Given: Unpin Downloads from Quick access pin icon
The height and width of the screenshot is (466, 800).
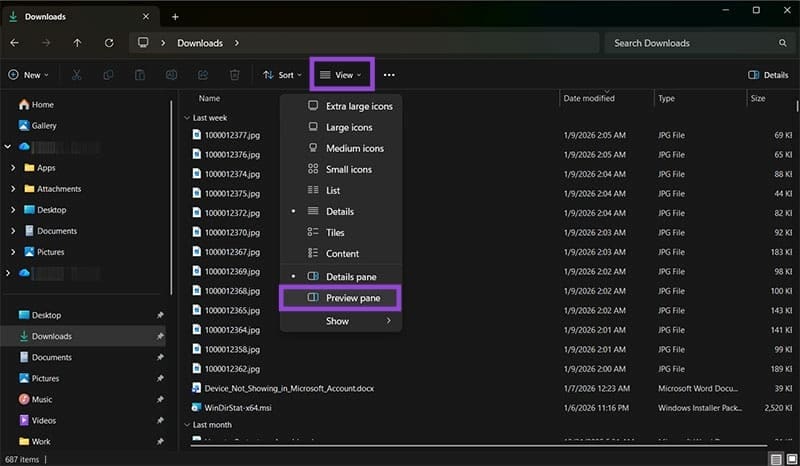Looking at the screenshot, I should (x=160, y=336).
